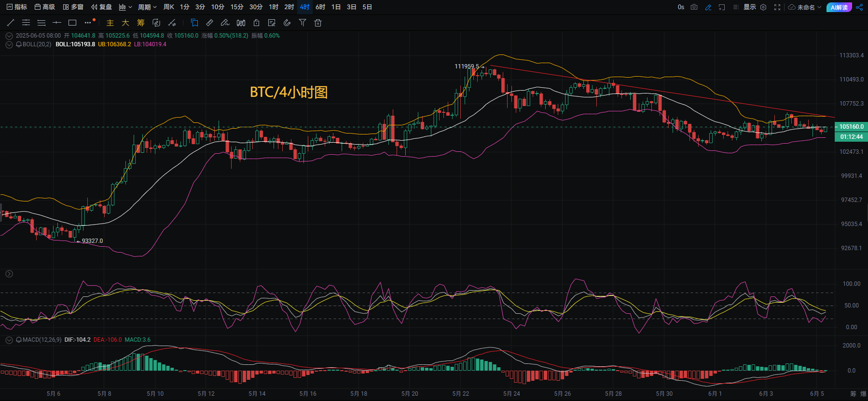Select the 30分 timeframe tab
This screenshot has height=401, width=868.
coord(256,7)
